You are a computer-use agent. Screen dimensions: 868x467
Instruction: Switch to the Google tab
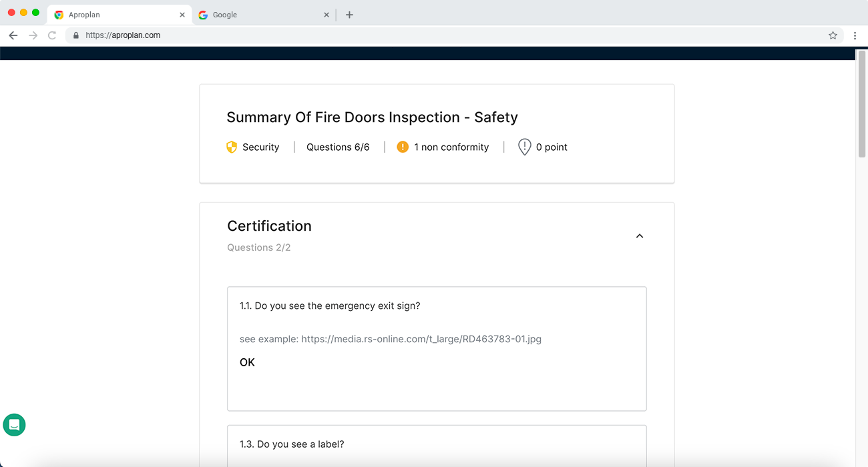pyautogui.click(x=260, y=15)
